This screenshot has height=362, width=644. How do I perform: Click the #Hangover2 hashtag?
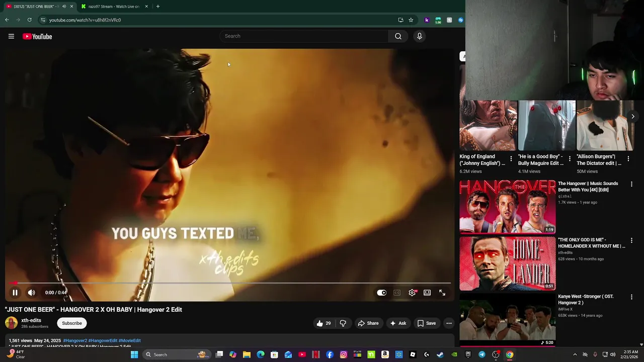tap(75, 340)
